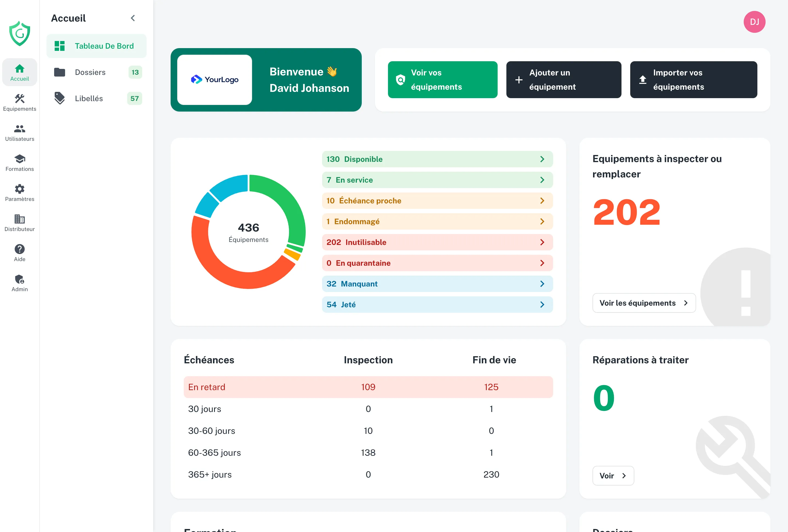Click the Tableau De Bord dashboard grid icon
This screenshot has width=788, height=532.
coord(60,46)
